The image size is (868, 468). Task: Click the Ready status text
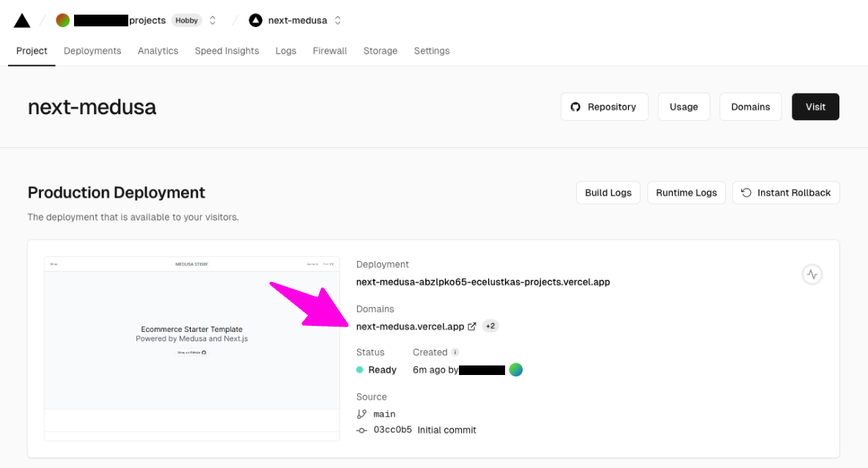tap(383, 370)
